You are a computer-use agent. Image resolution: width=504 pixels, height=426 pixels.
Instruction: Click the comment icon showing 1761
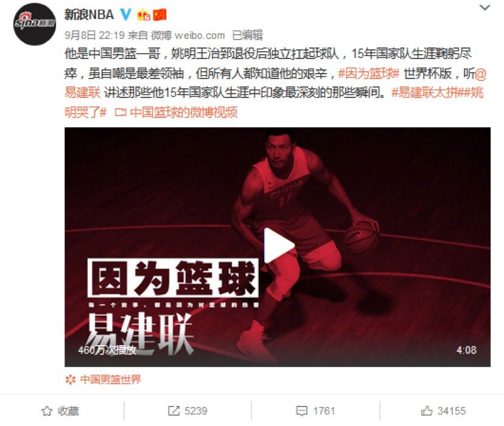pos(301,411)
